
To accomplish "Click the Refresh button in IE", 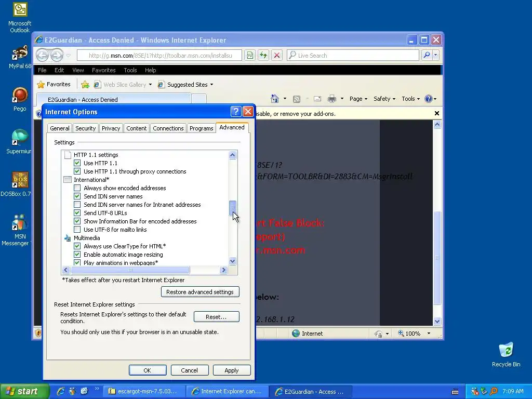I will 263,55.
